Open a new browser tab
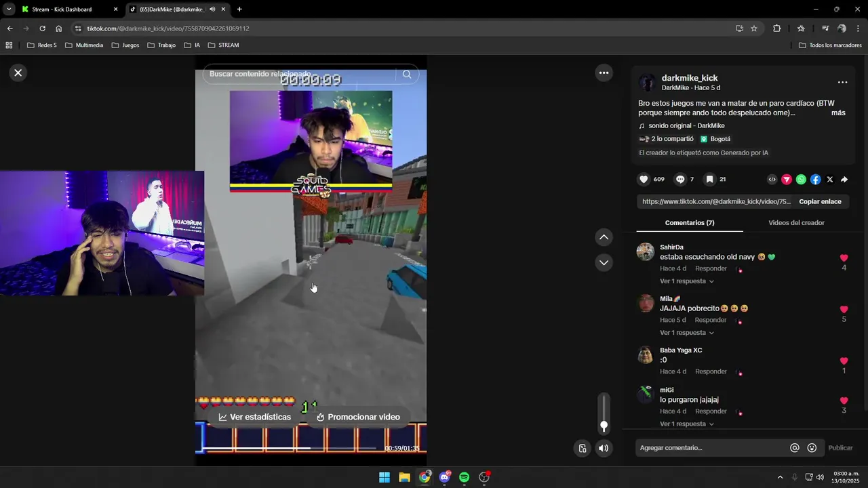The image size is (868, 488). tap(239, 9)
